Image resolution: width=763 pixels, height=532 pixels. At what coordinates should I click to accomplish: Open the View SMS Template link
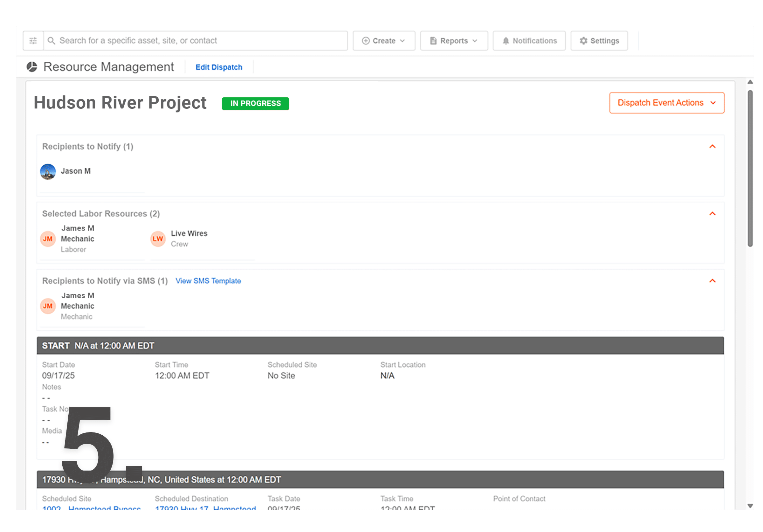[x=208, y=281]
